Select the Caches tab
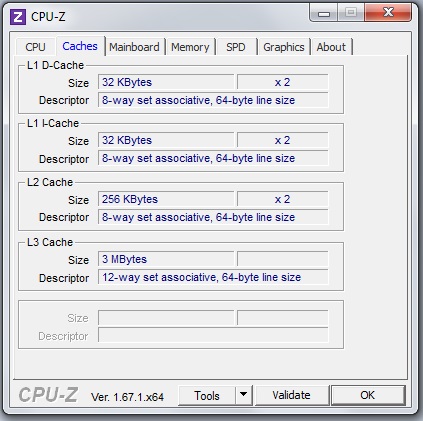This screenshot has width=423, height=421. tap(80, 46)
